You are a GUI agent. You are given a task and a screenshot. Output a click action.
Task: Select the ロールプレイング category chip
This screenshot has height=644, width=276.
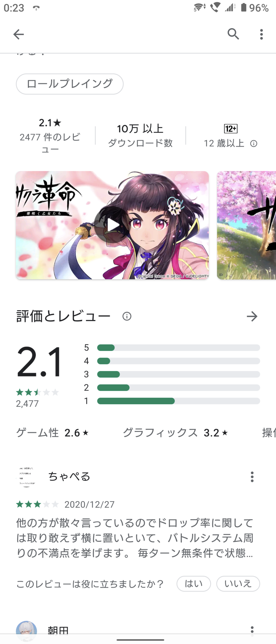(x=70, y=84)
